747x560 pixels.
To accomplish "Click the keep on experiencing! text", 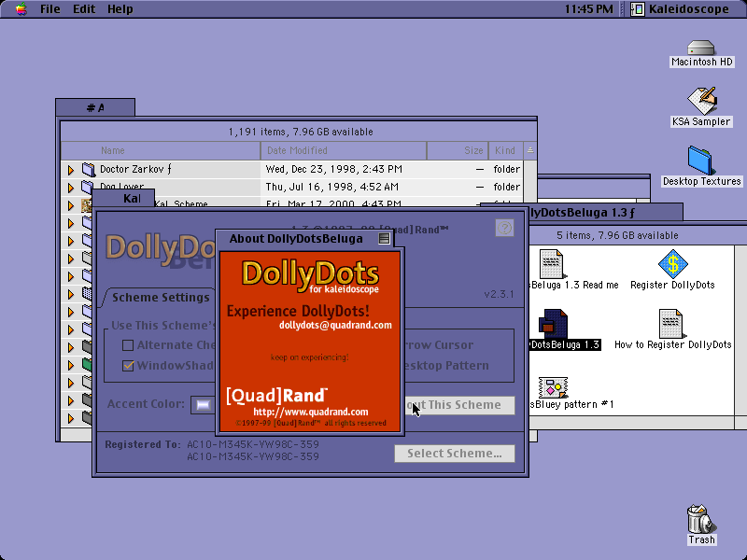I will (310, 357).
